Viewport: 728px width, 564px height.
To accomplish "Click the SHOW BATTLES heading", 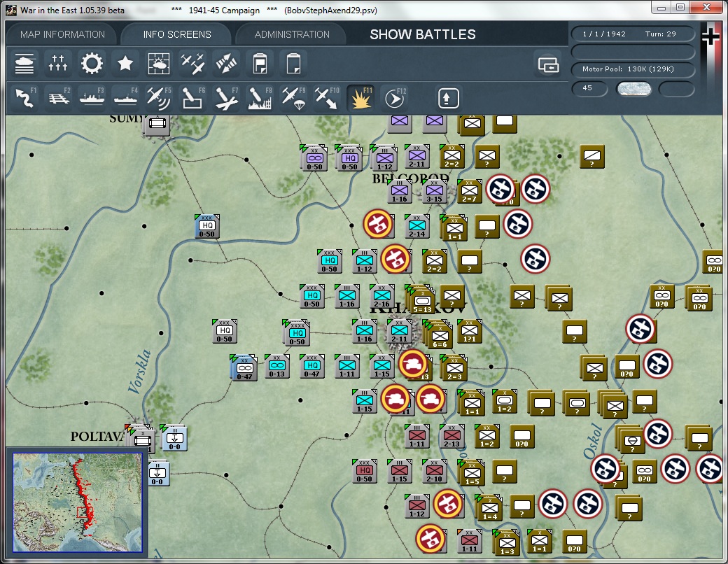I will [x=423, y=34].
